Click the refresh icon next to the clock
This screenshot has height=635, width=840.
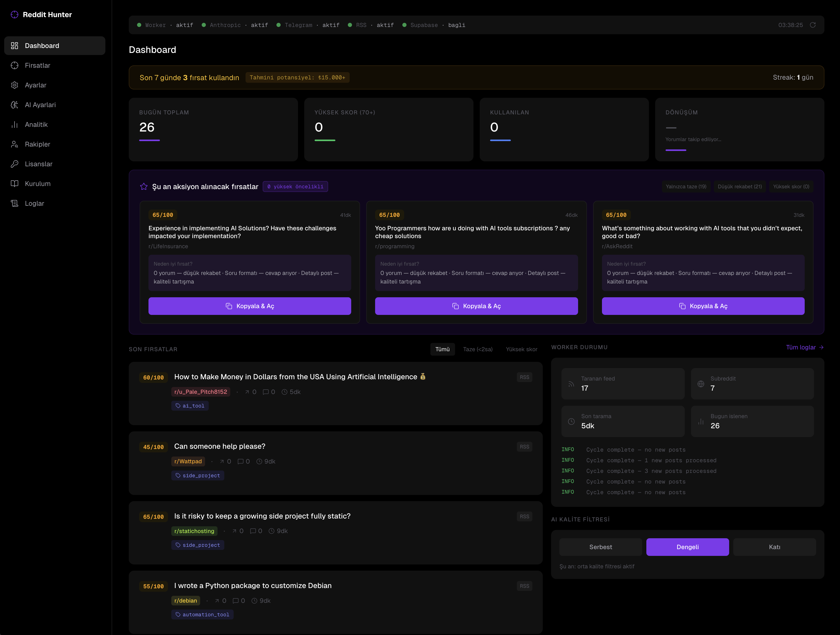[x=813, y=25]
